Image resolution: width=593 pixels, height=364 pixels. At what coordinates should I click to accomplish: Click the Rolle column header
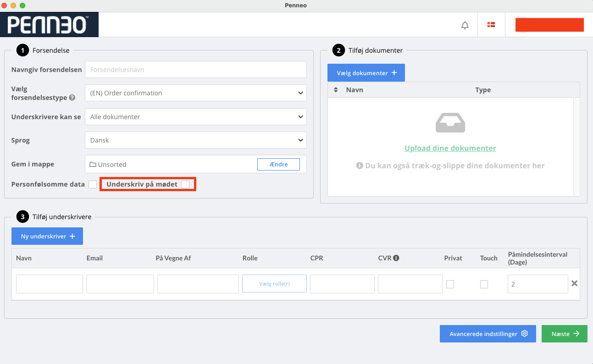pyautogui.click(x=250, y=258)
